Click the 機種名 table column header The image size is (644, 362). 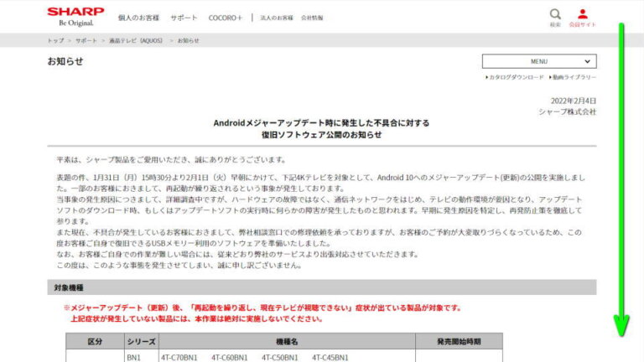(x=287, y=341)
